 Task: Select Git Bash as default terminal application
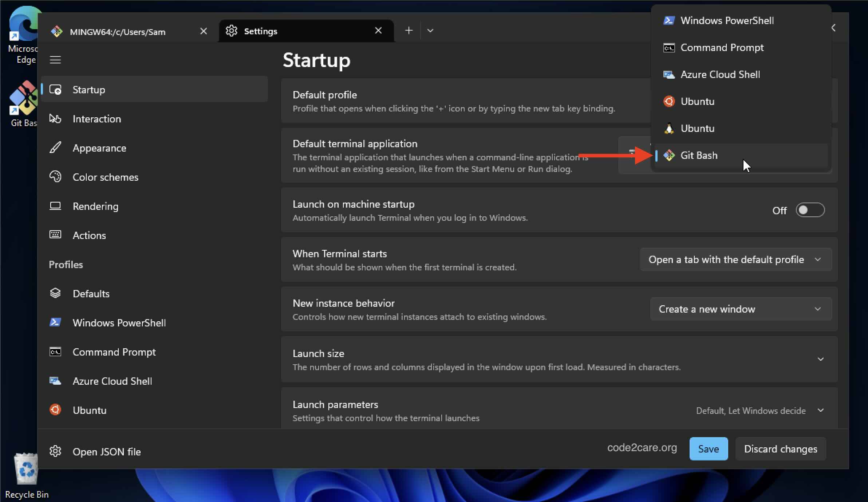(699, 155)
